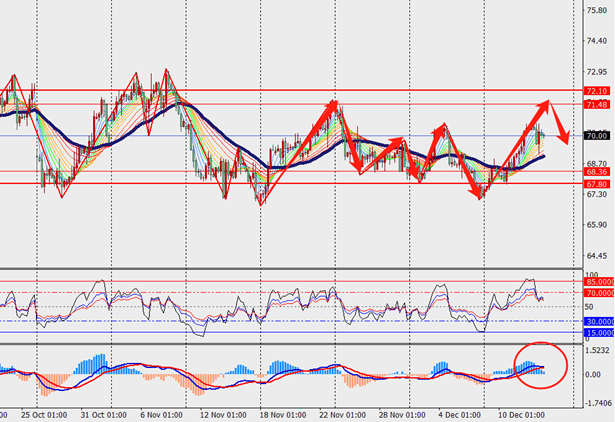Click the -1.7406 MACD scale label
Screen dimensions: 615x422
(x=599, y=403)
